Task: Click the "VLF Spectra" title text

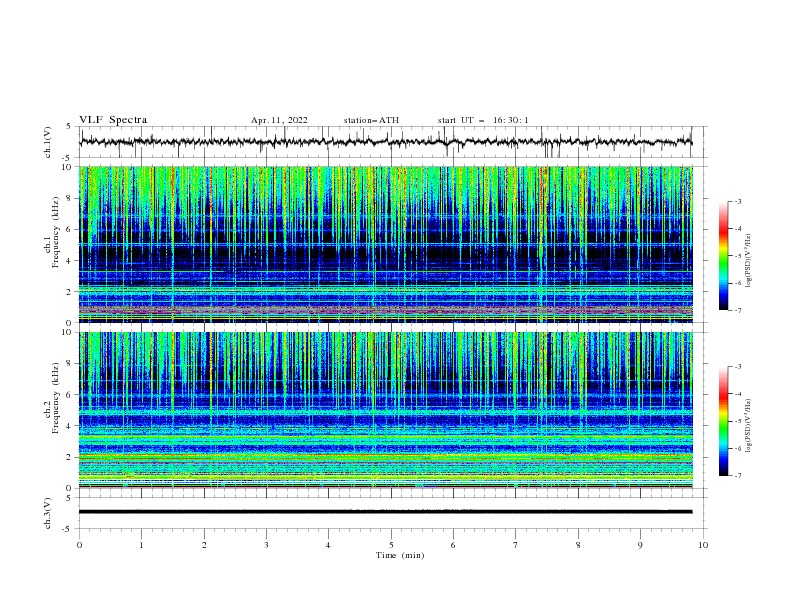Action: (113, 120)
